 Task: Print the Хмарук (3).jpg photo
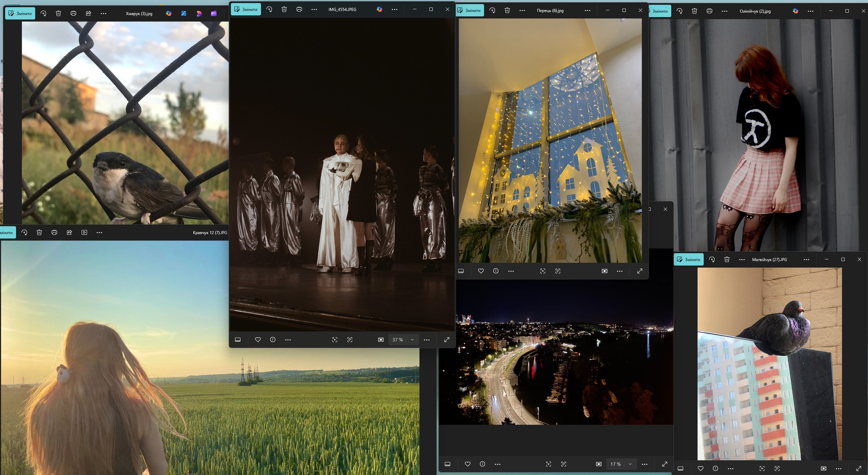pos(73,14)
